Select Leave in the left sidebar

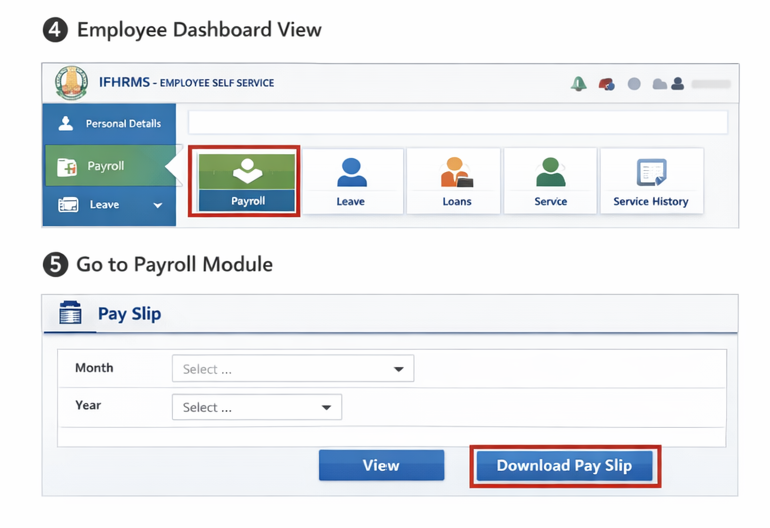(110, 205)
